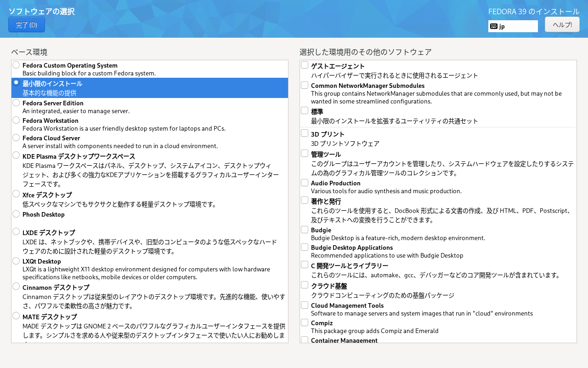Image resolution: width=588 pixels, height=368 pixels.
Task: Click description 'An integrated, easier to manage server.'
Action: (76, 111)
